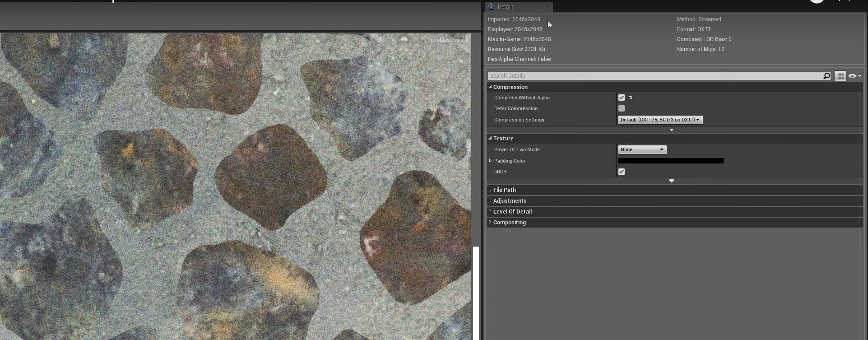This screenshot has height=340, width=868.
Task: Expand the Padding Color property
Action: (x=491, y=161)
